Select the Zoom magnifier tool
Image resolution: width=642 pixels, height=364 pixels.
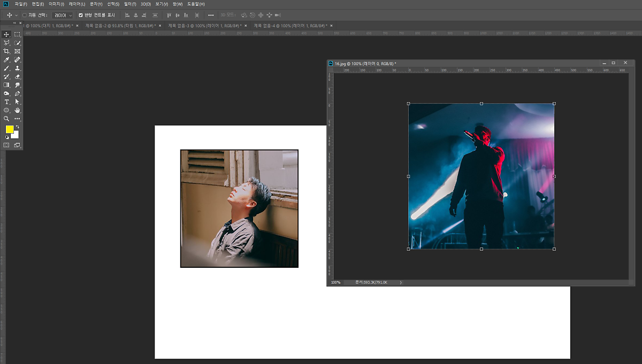point(6,119)
